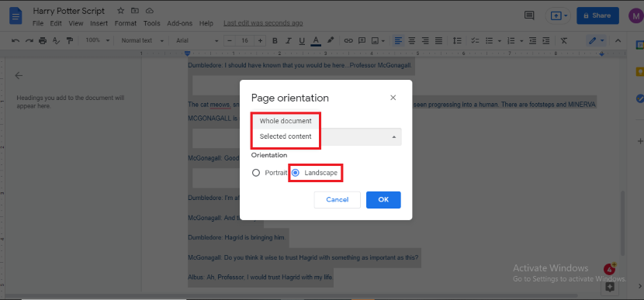Open the Help menu
The height and width of the screenshot is (300, 644).
[x=206, y=23]
